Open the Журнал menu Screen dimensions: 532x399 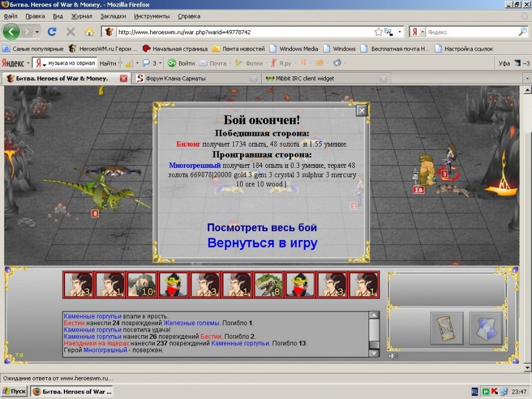pos(82,16)
